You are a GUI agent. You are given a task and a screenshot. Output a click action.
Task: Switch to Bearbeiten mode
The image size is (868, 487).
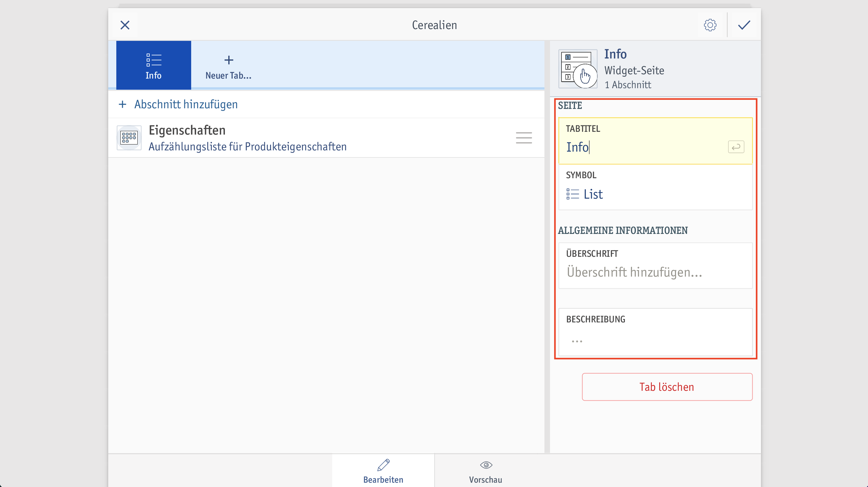[383, 471]
